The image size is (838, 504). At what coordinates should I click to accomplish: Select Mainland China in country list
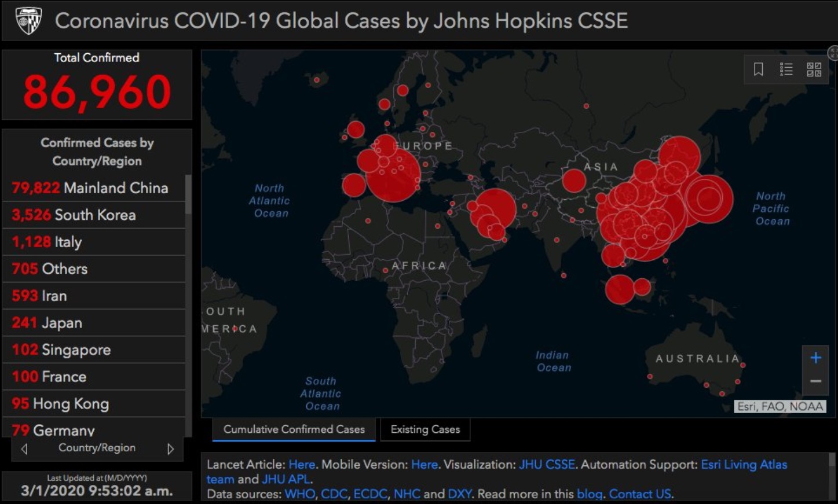pyautogui.click(x=94, y=188)
